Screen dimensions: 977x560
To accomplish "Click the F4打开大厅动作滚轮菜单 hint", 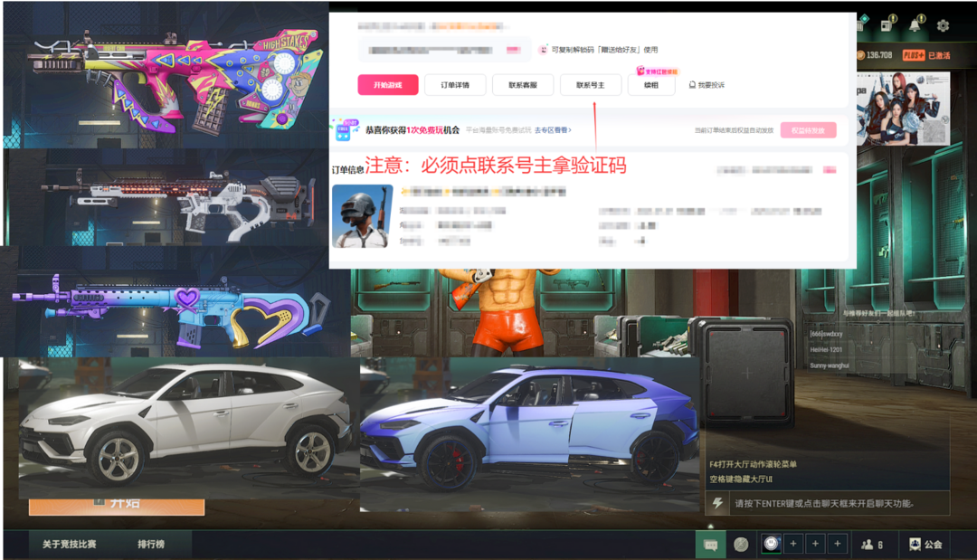I will coord(754,464).
